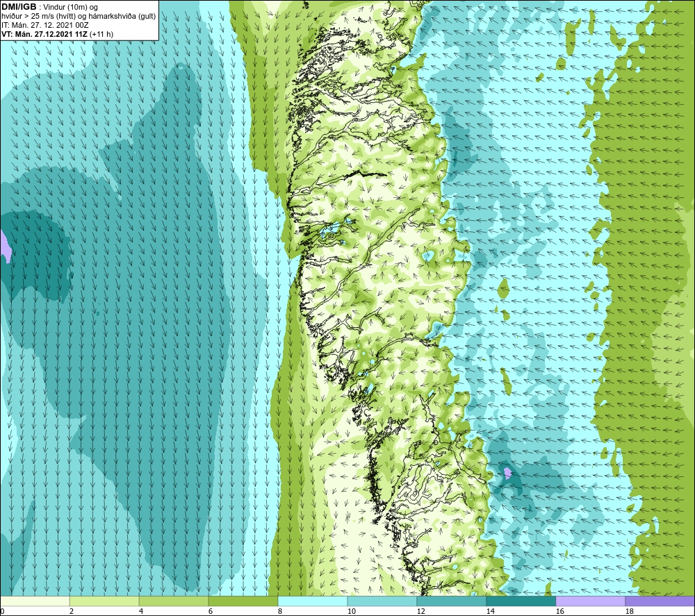This screenshot has width=695, height=616.
Task: Click the light purple 16–18 m/s legend swatch
Action: (x=591, y=601)
